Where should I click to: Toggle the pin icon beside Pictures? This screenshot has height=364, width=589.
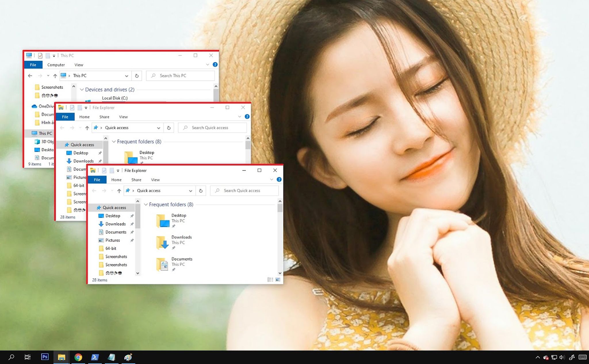132,240
